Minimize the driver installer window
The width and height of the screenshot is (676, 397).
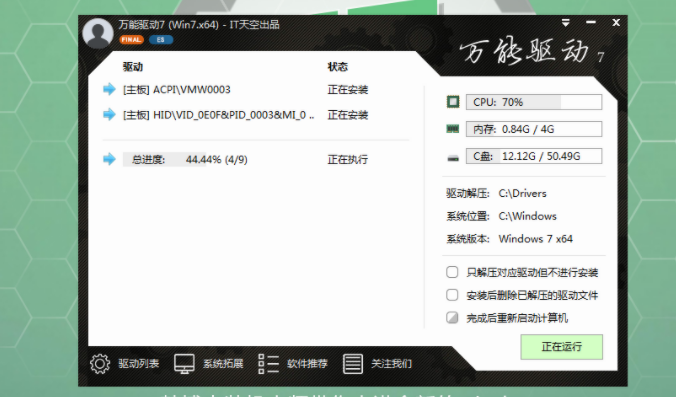click(591, 22)
